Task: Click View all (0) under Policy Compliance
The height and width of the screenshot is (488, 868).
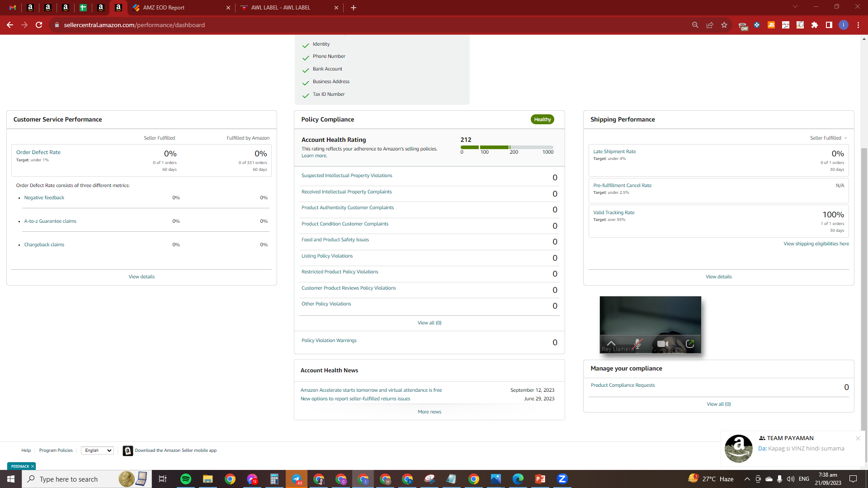Action: [429, 323]
